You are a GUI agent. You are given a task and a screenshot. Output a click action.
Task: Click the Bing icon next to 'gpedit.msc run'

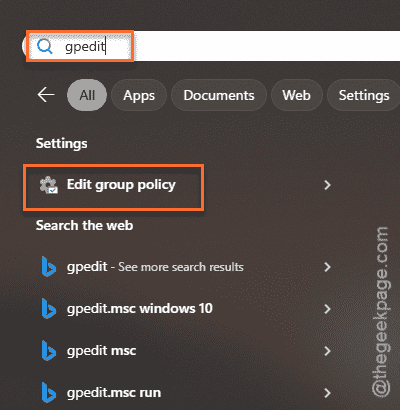click(x=49, y=393)
